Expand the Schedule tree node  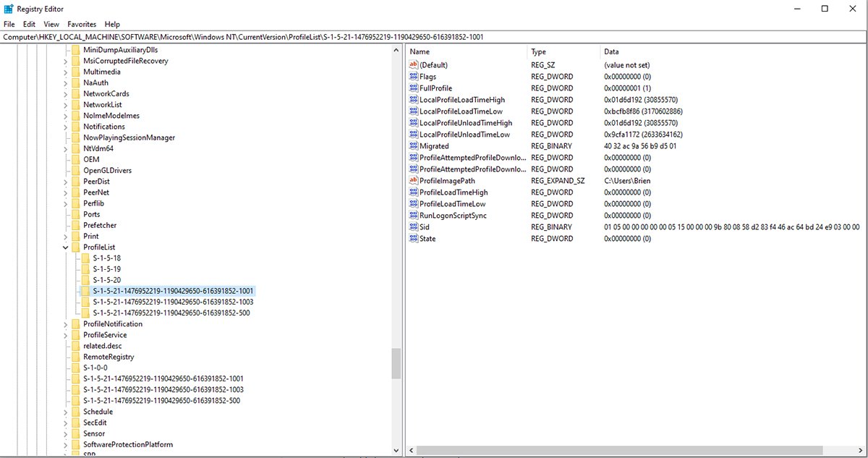point(65,412)
